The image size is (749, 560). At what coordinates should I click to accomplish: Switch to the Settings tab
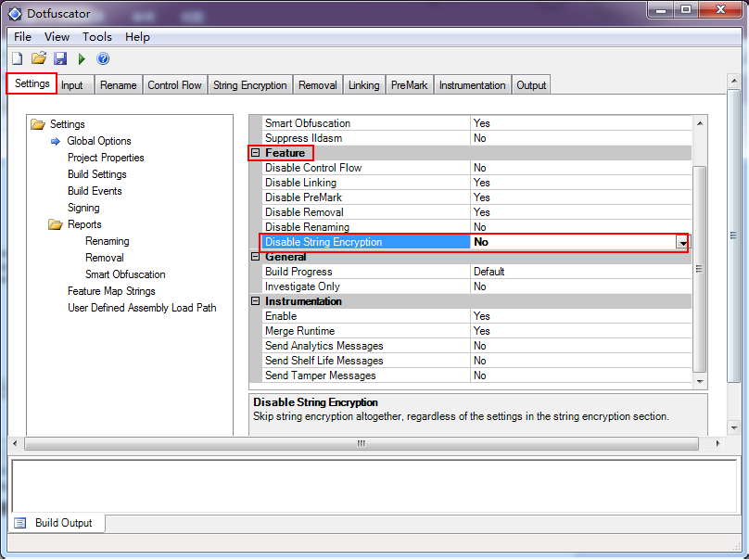click(32, 83)
